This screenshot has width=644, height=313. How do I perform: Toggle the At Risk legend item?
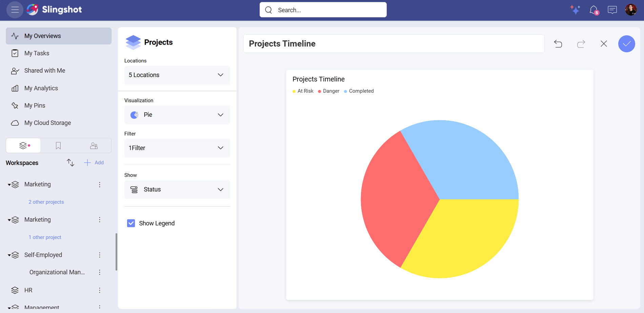(x=303, y=91)
